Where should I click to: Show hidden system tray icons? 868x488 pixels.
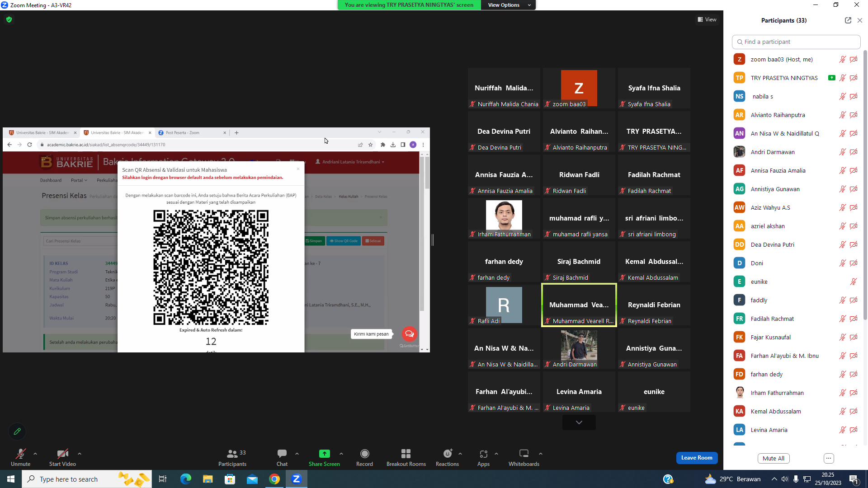[x=774, y=479]
